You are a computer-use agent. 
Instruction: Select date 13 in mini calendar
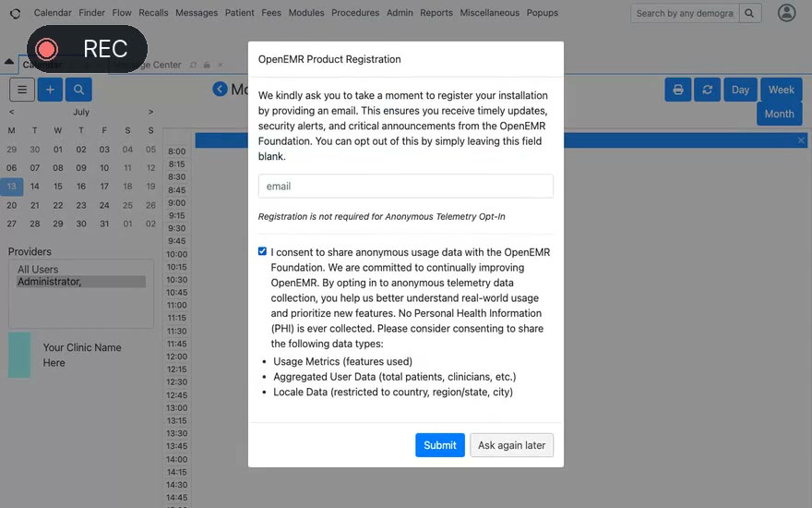coord(11,187)
